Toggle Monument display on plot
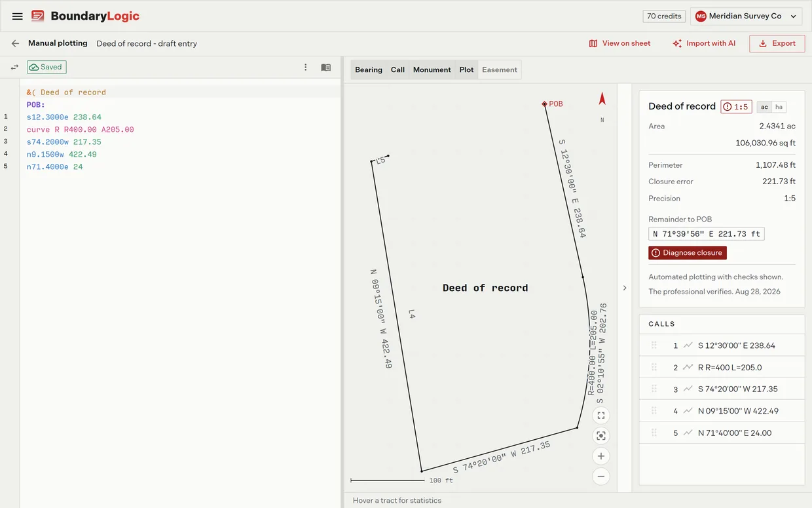812x508 pixels. (x=432, y=69)
